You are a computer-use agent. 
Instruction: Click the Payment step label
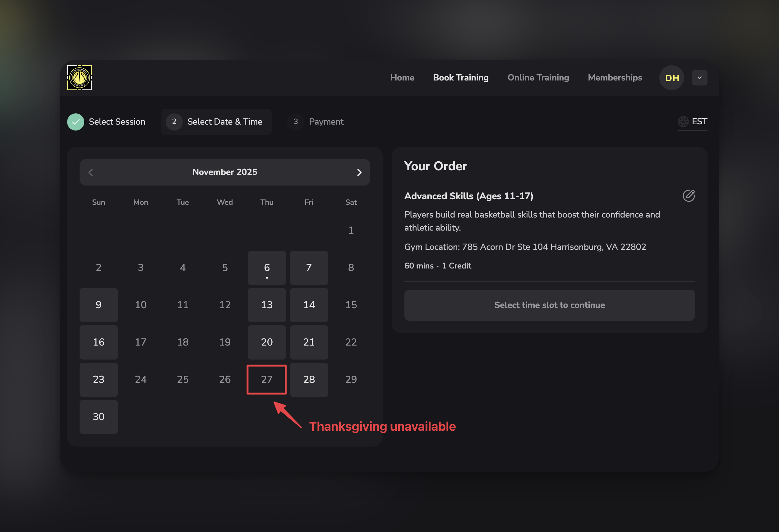click(x=326, y=122)
